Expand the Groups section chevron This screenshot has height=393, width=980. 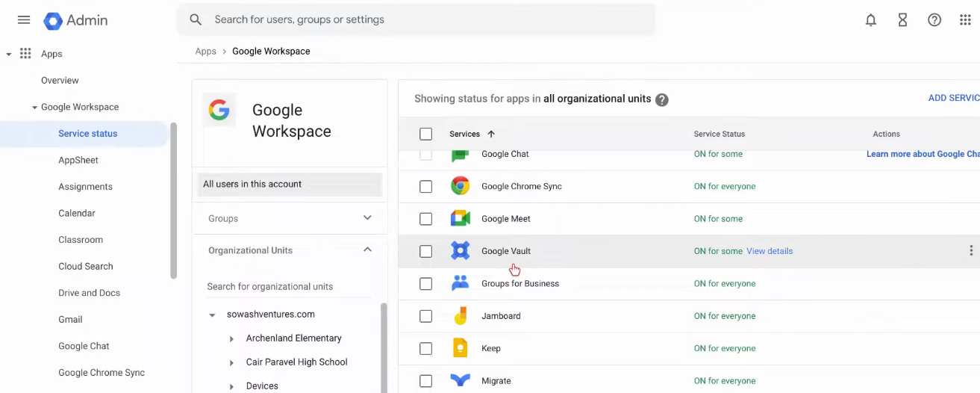tap(367, 218)
